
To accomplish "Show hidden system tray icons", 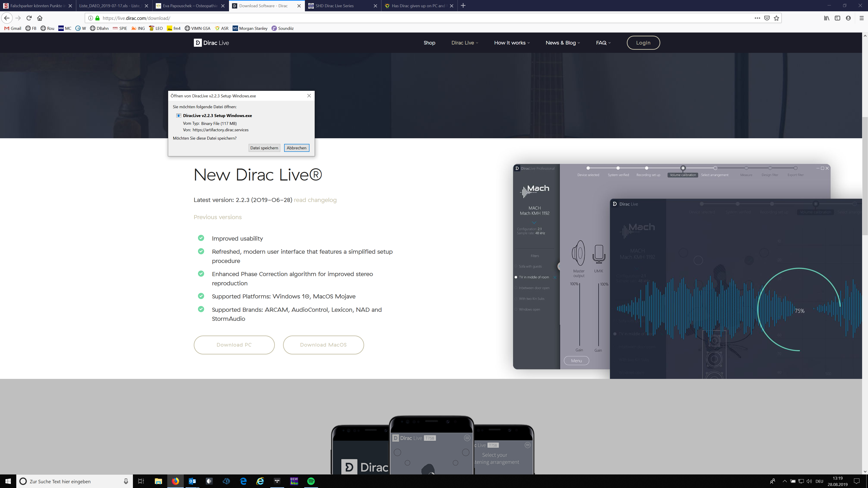I will coord(784,481).
